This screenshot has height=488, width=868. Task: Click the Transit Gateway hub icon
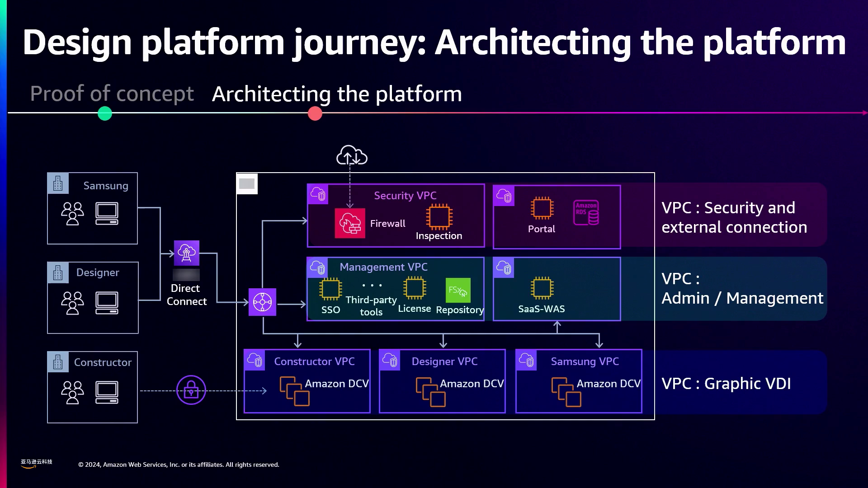(262, 302)
